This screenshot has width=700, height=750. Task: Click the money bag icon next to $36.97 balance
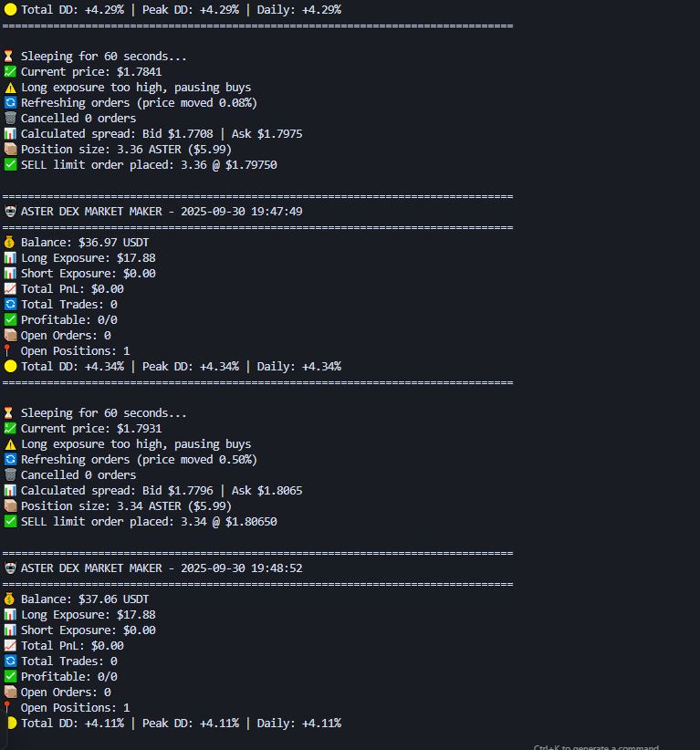coord(10,243)
